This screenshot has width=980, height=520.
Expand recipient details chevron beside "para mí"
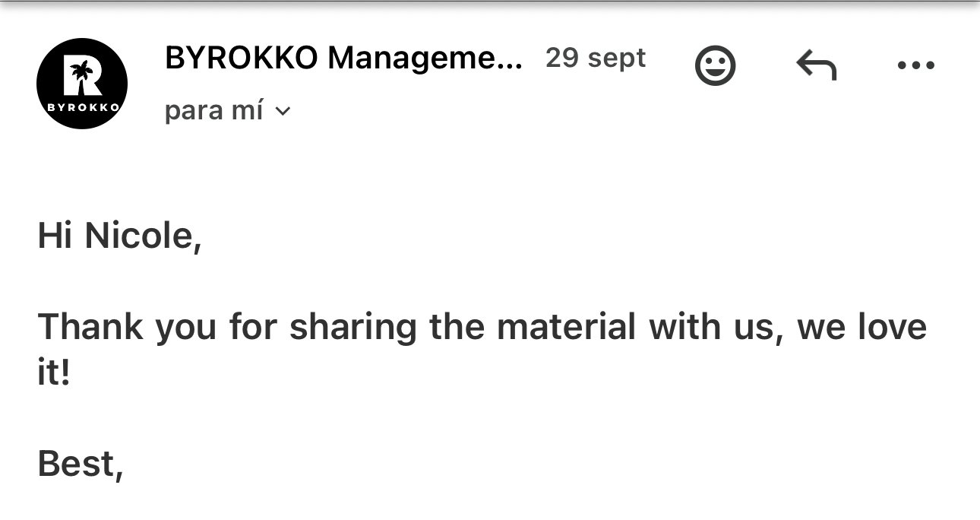pyautogui.click(x=283, y=113)
